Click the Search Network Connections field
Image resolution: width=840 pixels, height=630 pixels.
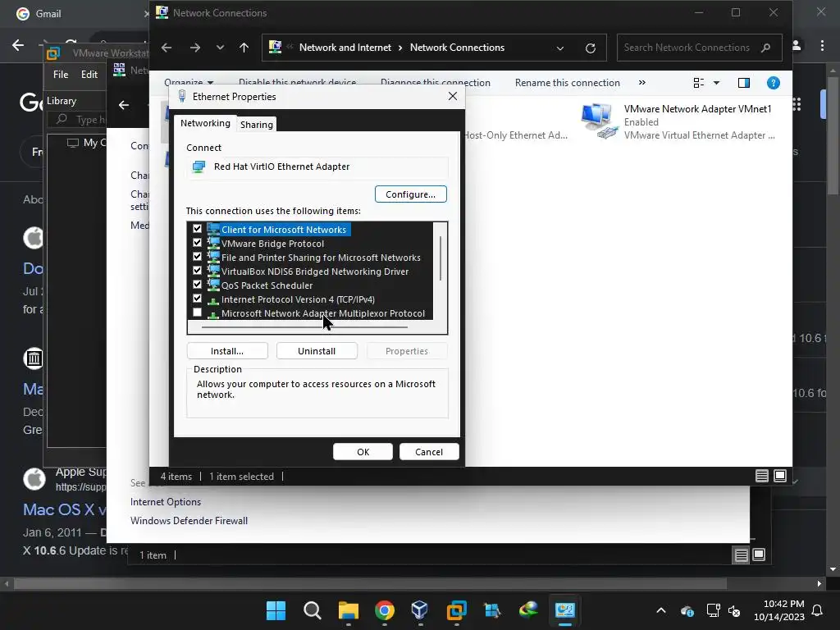click(699, 48)
